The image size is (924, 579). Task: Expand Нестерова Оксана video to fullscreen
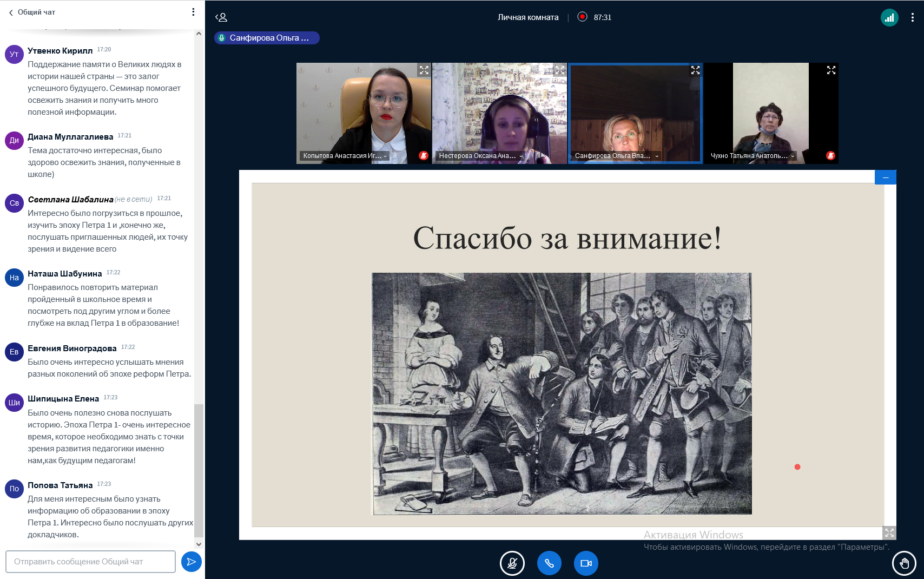[560, 70]
